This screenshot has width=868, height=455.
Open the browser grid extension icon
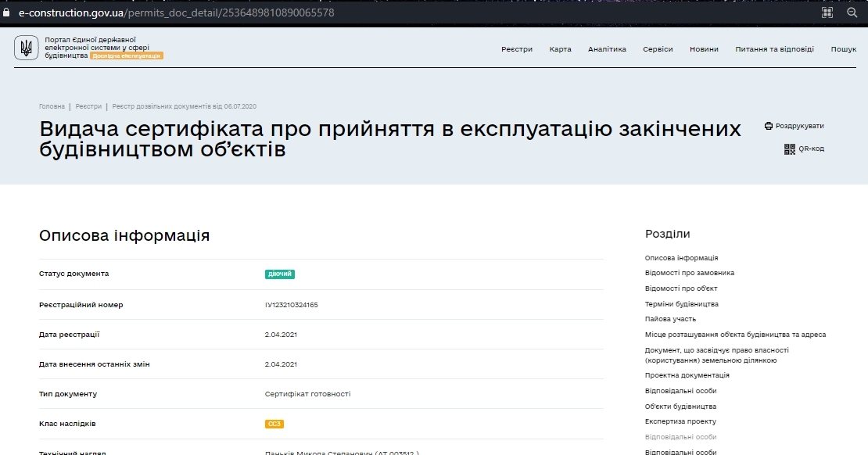point(827,13)
